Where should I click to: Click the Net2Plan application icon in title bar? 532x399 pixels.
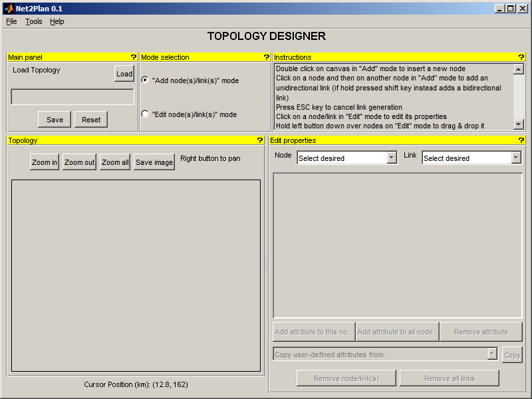(x=9, y=9)
